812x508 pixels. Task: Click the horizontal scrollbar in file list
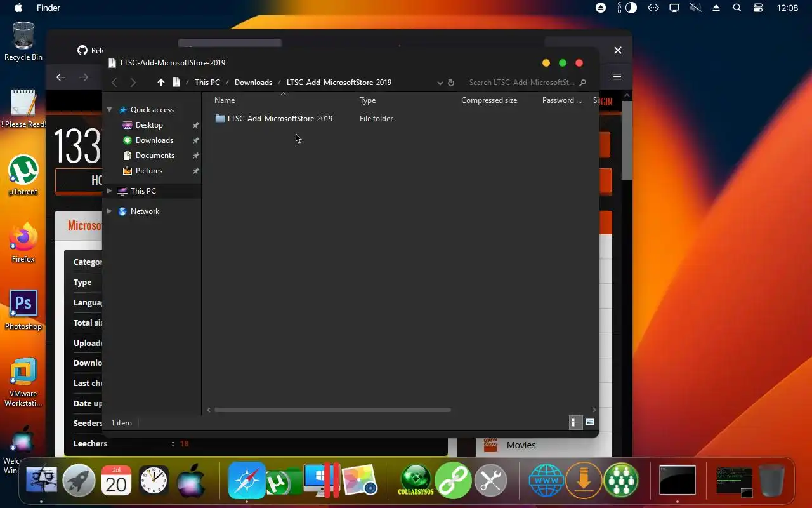coord(332,410)
